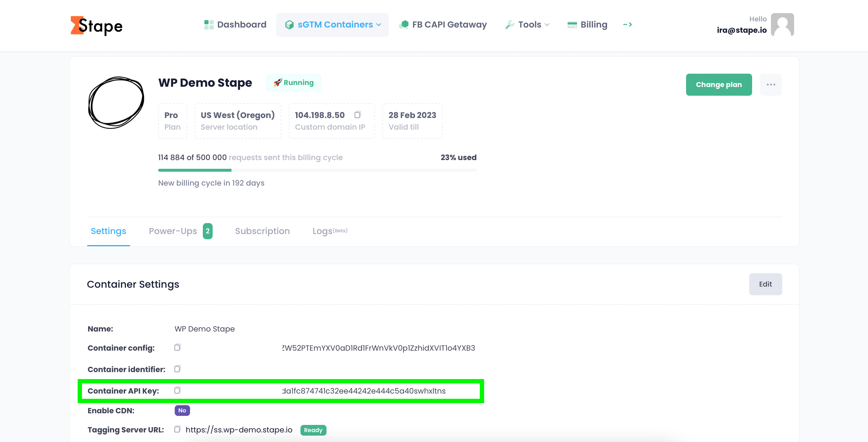This screenshot has height=442, width=868.
Task: Click the container logo circle image
Action: [x=116, y=103]
